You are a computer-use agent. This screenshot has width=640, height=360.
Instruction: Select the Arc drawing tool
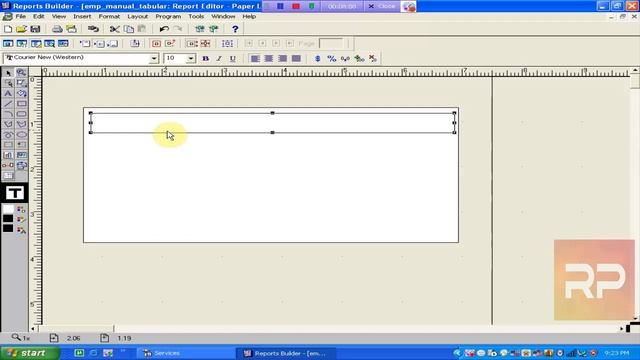[x=8, y=114]
